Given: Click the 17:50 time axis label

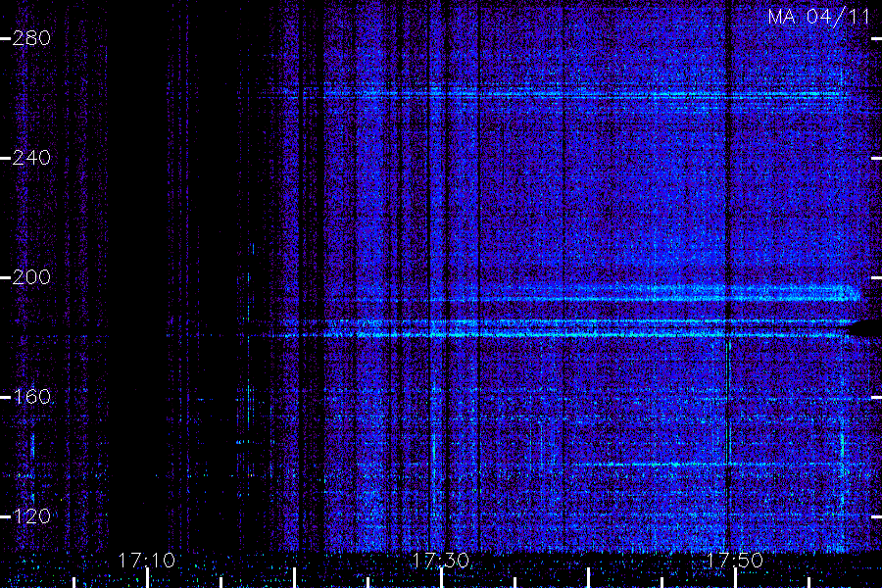Looking at the screenshot, I should pyautogui.click(x=735, y=561).
